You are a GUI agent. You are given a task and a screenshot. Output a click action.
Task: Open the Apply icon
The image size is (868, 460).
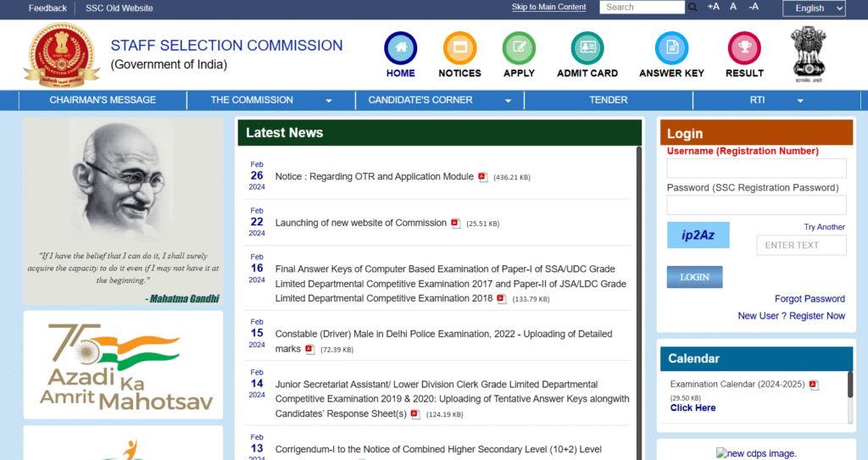click(520, 48)
